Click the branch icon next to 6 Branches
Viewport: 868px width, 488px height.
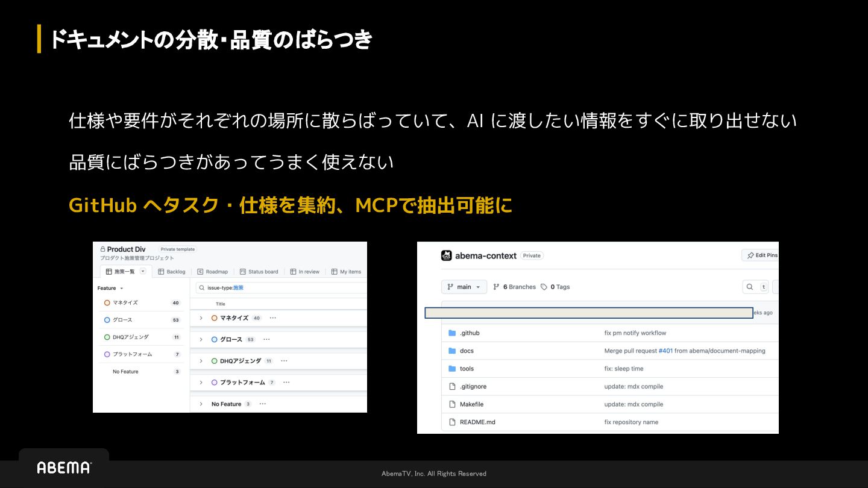[x=497, y=287]
